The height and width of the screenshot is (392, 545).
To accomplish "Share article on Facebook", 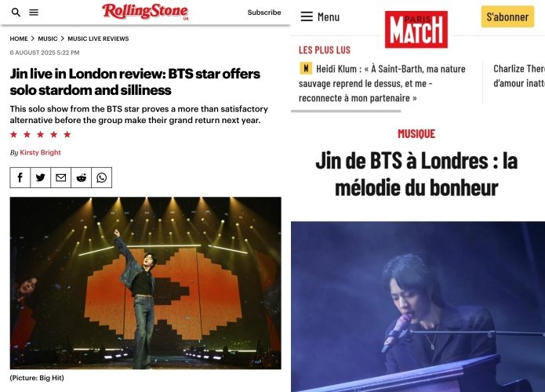I will tap(20, 178).
